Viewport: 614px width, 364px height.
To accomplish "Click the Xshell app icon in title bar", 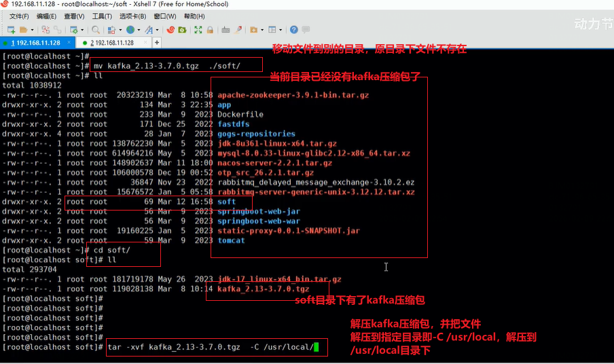I will (5, 4).
